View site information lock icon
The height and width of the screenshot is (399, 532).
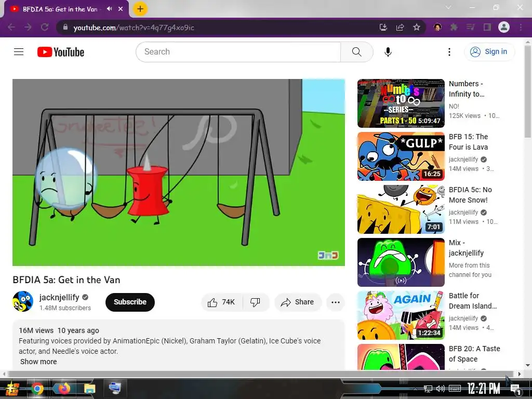(x=65, y=27)
